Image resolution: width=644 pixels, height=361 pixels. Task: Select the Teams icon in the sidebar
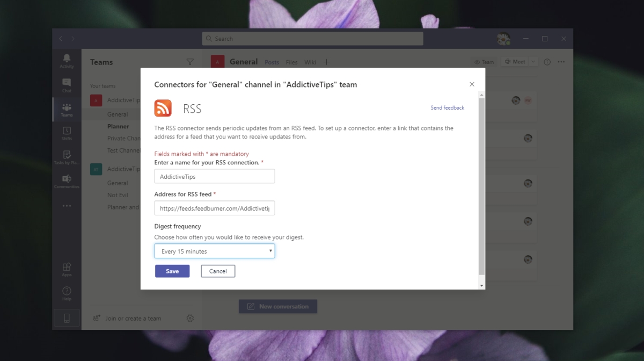click(67, 110)
